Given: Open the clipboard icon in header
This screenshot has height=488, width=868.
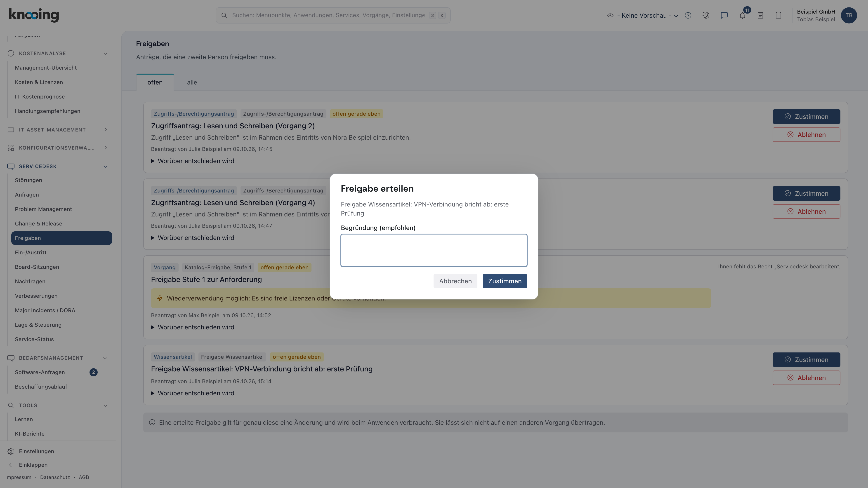Looking at the screenshot, I should (x=778, y=15).
